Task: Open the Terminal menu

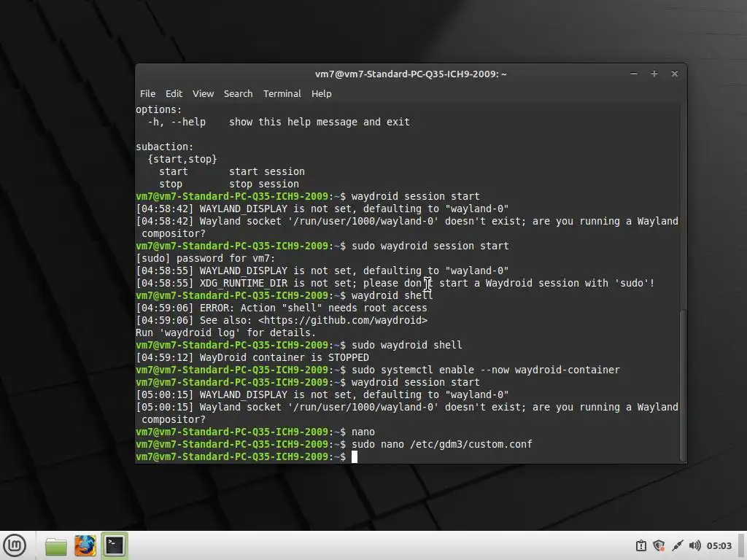Action: coord(282,94)
